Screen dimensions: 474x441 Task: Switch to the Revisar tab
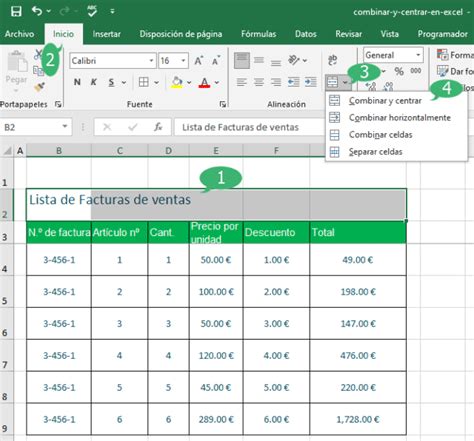pyautogui.click(x=349, y=34)
